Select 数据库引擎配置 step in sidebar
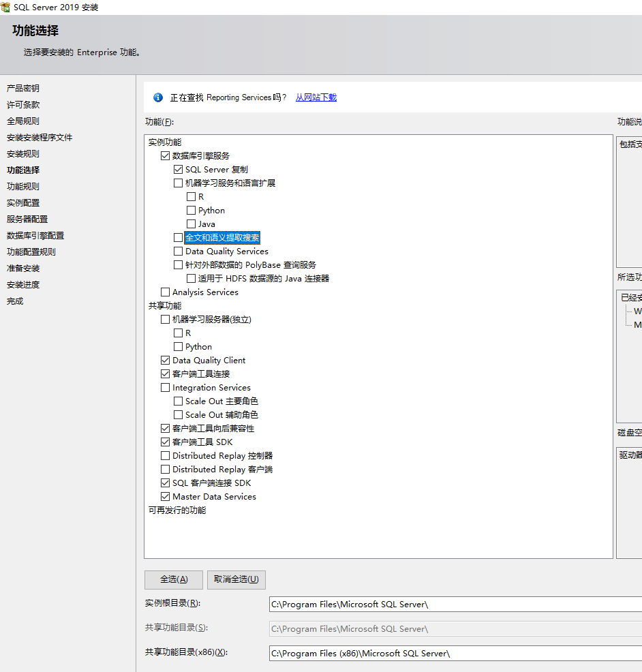 [x=35, y=235]
